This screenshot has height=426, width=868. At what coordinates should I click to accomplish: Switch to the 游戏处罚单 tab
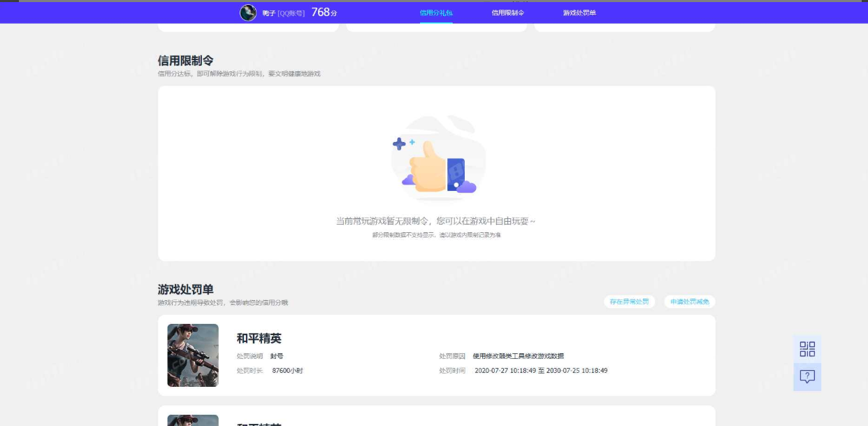579,13
